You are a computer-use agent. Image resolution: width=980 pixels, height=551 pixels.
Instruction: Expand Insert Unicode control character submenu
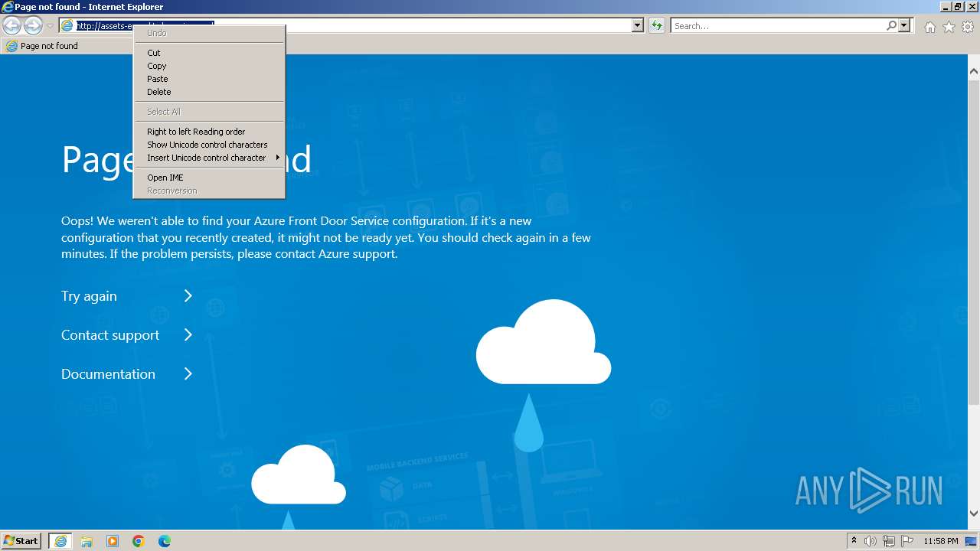pyautogui.click(x=209, y=158)
